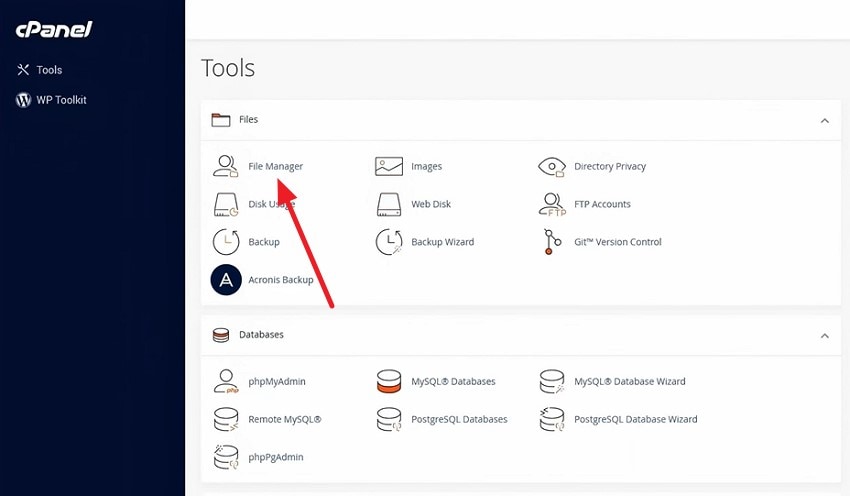The width and height of the screenshot is (850, 496).
Task: Open the Backup clock icon
Action: (226, 242)
